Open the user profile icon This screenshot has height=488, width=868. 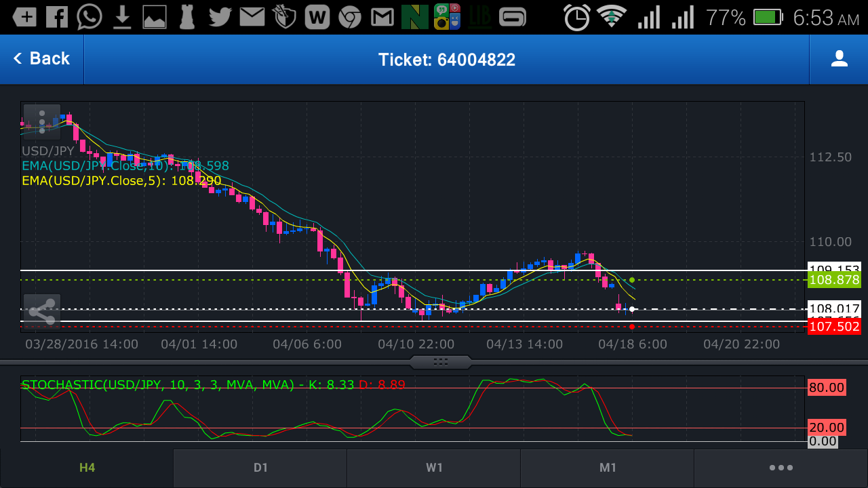point(839,59)
